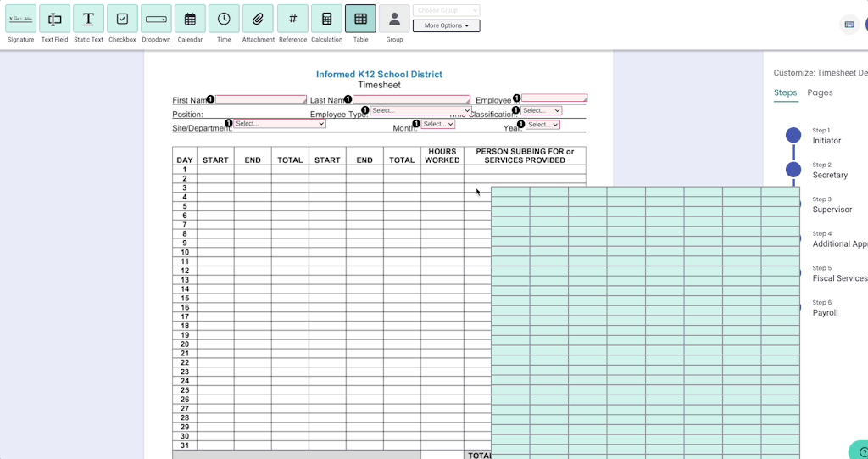Open the Choose Group dropdown
This screenshot has height=459, width=868.
(446, 10)
